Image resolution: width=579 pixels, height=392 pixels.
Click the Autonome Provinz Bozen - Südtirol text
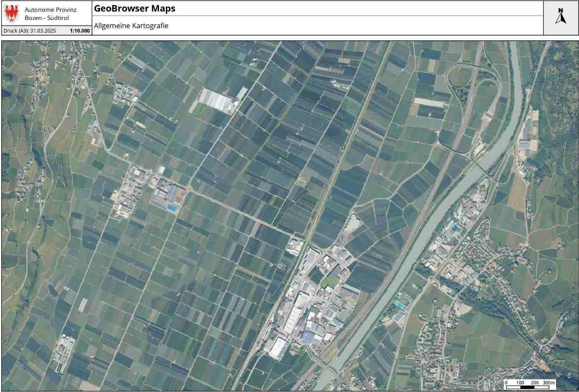50,14
